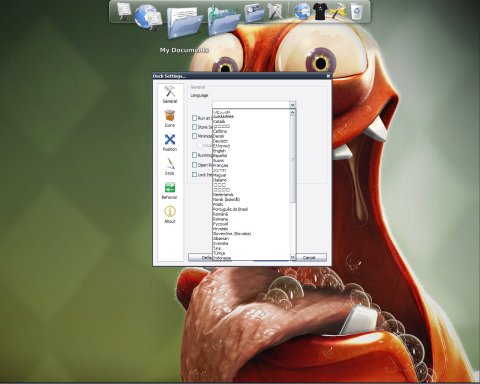480x384 pixels.
Task: Click language list scroll up arrow
Action: coord(293,113)
